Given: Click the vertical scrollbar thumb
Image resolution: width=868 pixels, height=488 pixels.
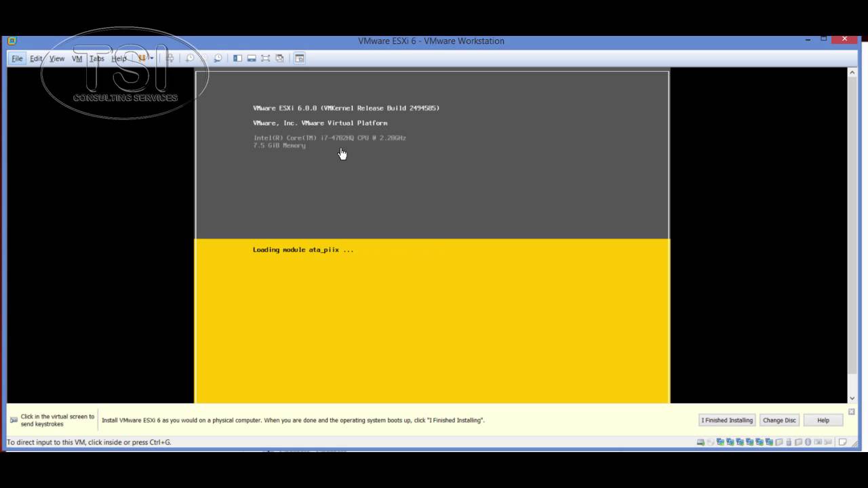Looking at the screenshot, I should 852,225.
